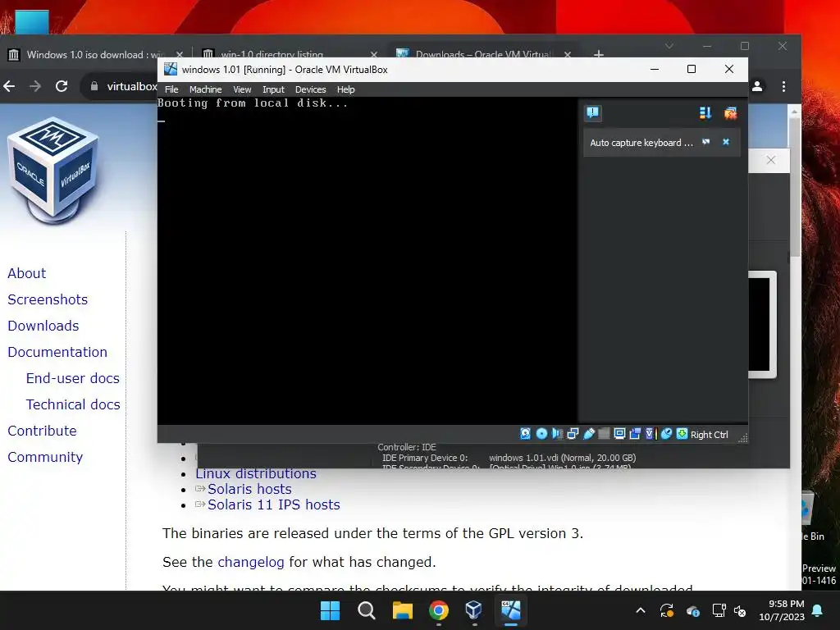
Task: Close the win-1.0 directory listing tab
Action: click(x=374, y=55)
